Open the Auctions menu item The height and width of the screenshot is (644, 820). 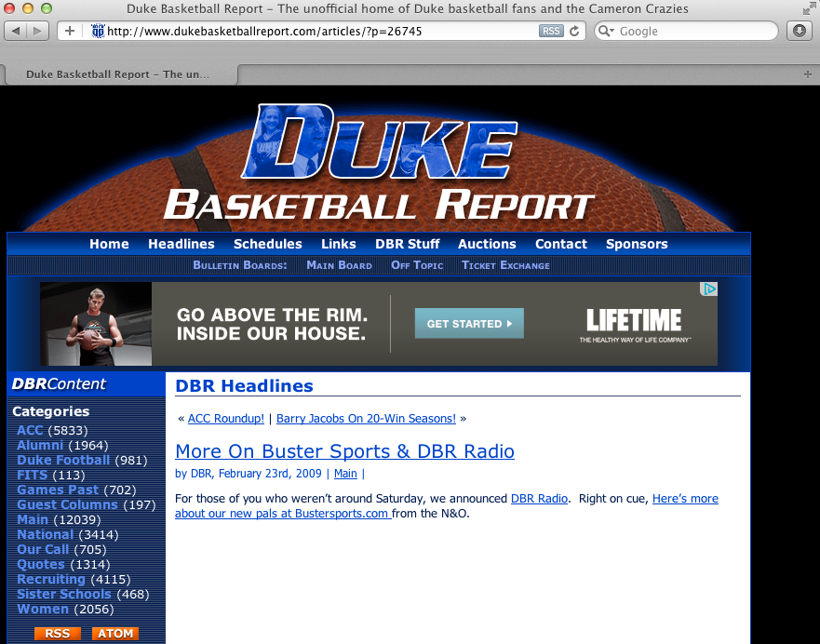coord(487,244)
